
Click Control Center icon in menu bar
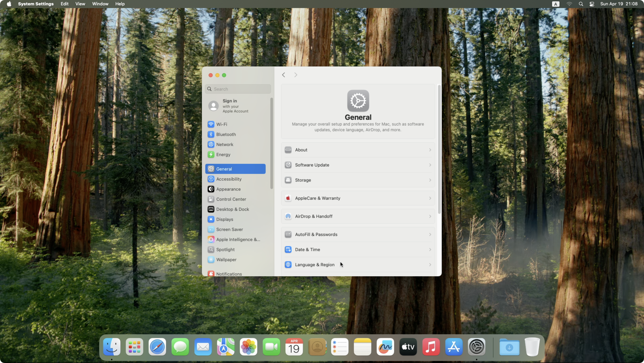click(x=592, y=4)
